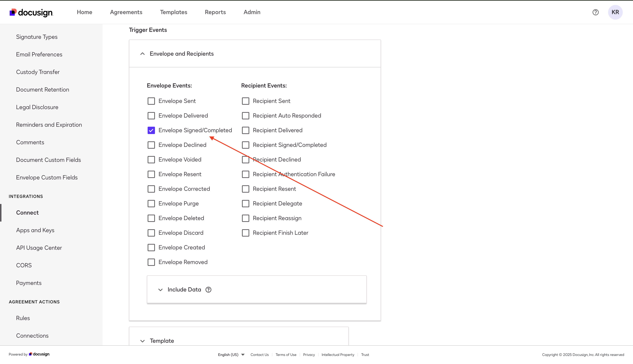633x364 pixels.
Task: Click the Powered by Docusign footer logo
Action: pos(39,354)
